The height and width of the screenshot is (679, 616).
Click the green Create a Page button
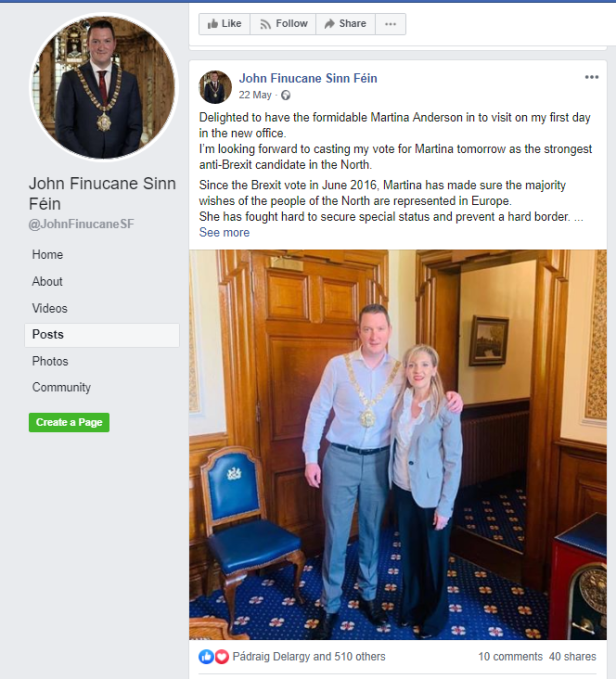(69, 422)
